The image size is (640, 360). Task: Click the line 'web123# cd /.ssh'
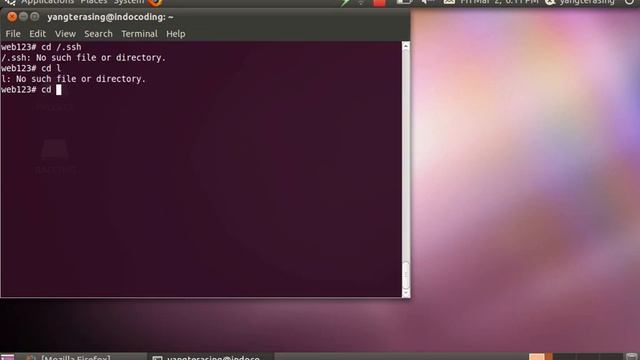tap(41, 47)
